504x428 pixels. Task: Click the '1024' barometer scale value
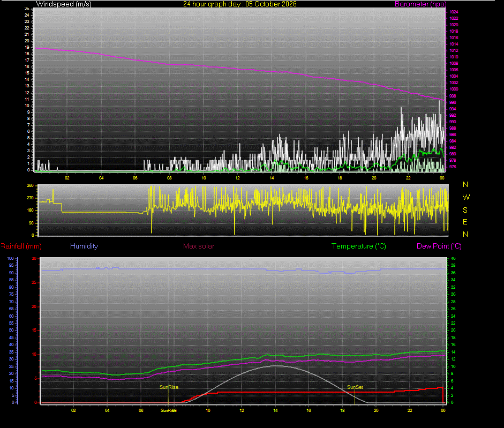coord(454,12)
